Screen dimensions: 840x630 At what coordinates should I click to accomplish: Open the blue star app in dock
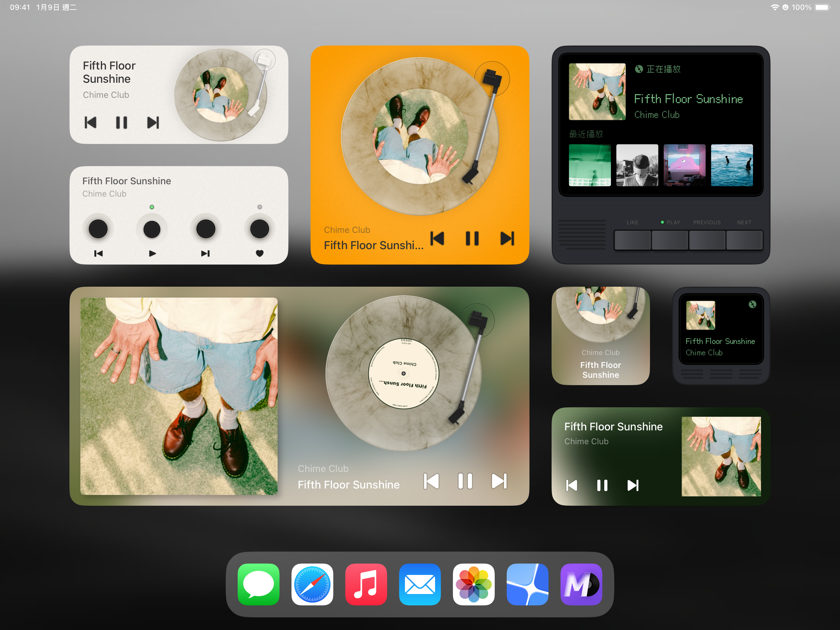pyautogui.click(x=528, y=584)
